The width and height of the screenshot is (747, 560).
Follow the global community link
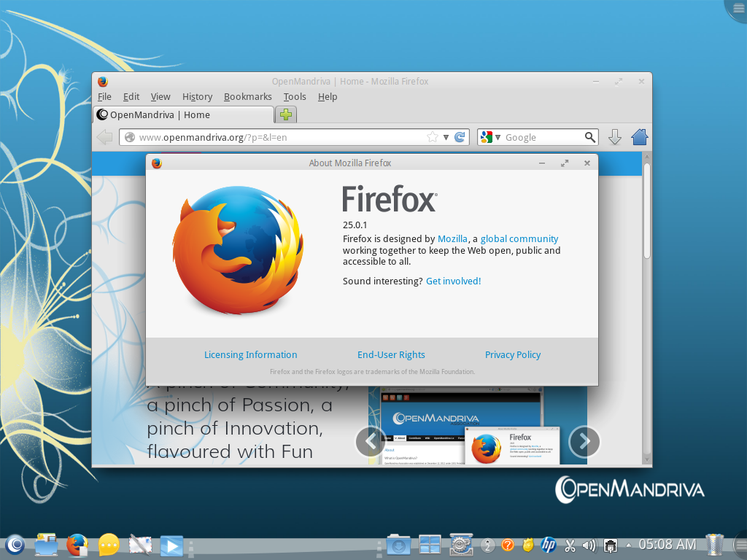519,238
